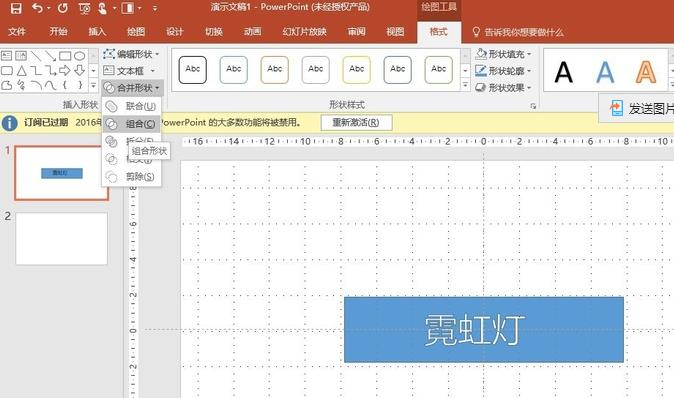Select slide 1 thumbnail
This screenshot has width=674, height=398.
click(x=61, y=173)
